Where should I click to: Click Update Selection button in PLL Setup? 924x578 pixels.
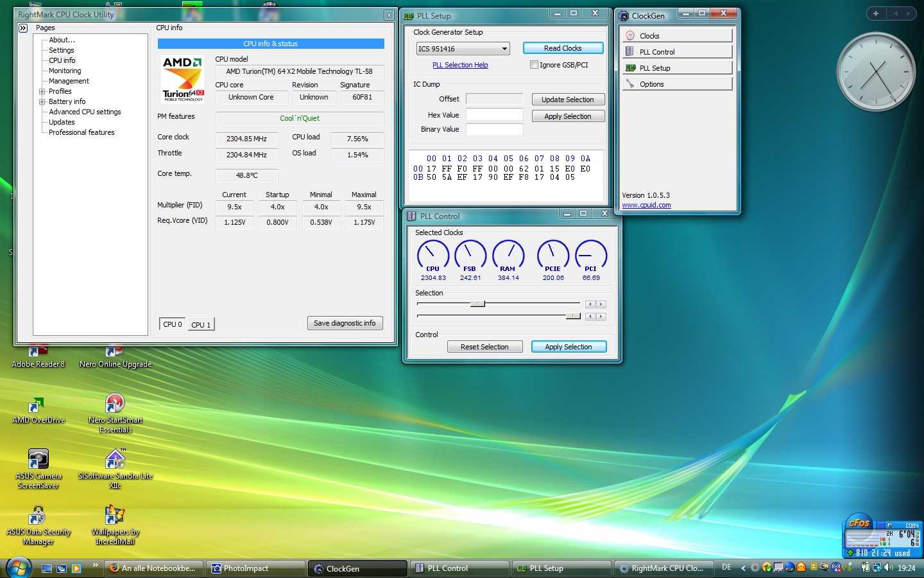[x=568, y=100]
